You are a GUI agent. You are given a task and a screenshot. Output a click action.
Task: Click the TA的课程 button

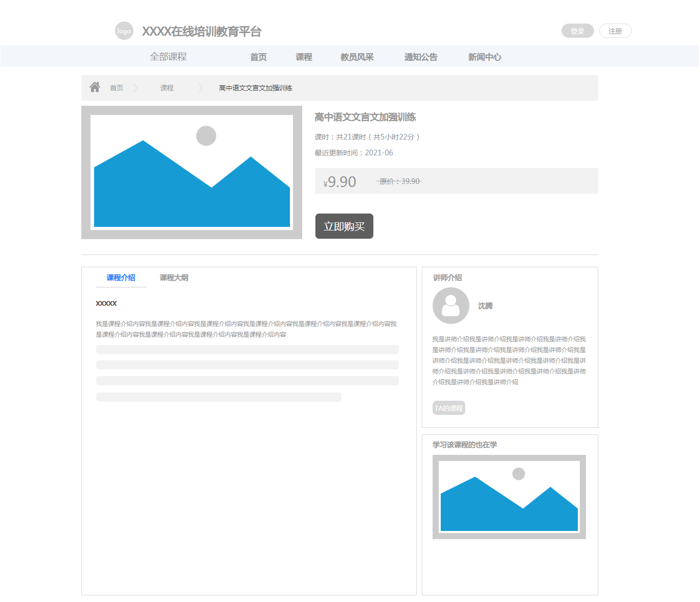coord(449,408)
